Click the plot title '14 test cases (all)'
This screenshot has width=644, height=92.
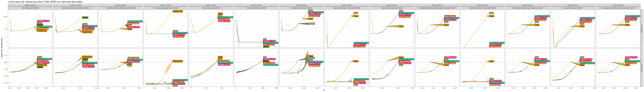[45, 2]
